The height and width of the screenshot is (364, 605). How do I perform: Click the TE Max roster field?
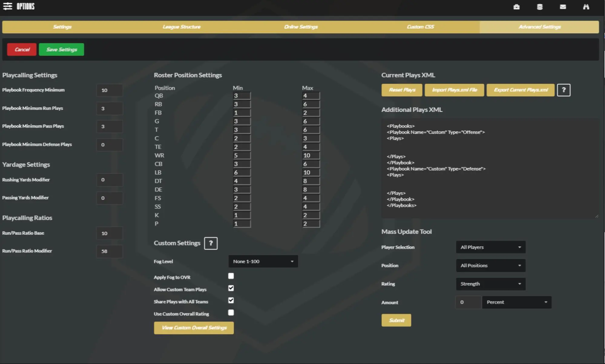point(311,147)
